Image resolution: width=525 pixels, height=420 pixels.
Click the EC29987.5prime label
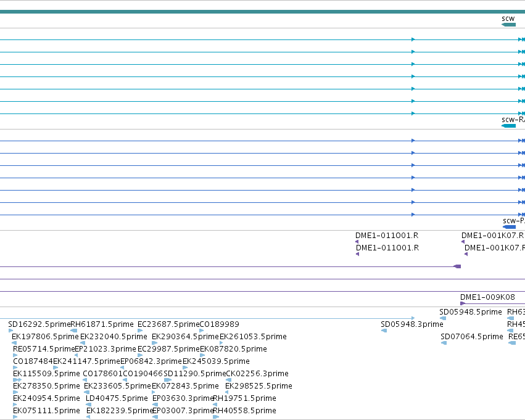tap(169, 349)
